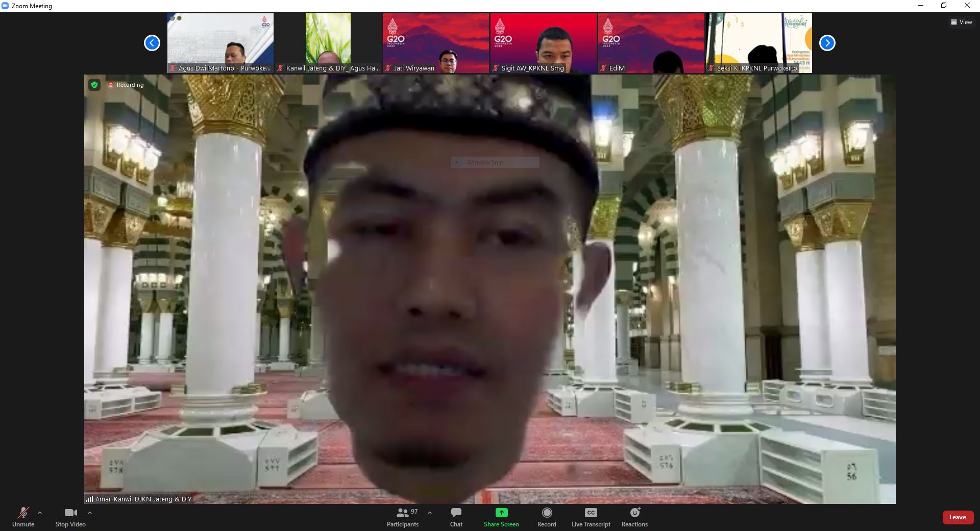This screenshot has height=531, width=980.
Task: Start recording with the Record icon
Action: [x=547, y=513]
